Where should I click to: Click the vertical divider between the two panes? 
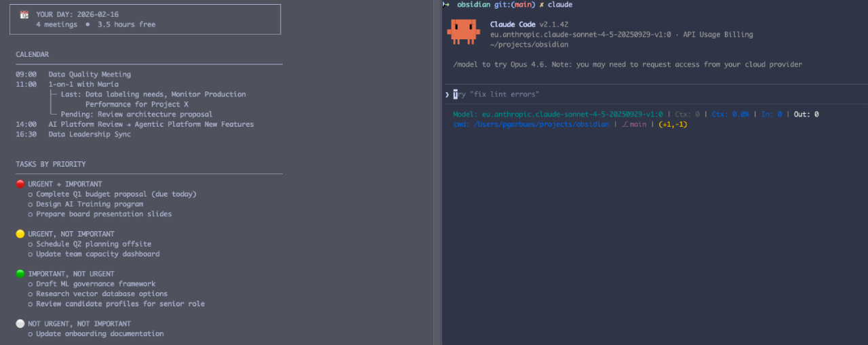(x=437, y=172)
